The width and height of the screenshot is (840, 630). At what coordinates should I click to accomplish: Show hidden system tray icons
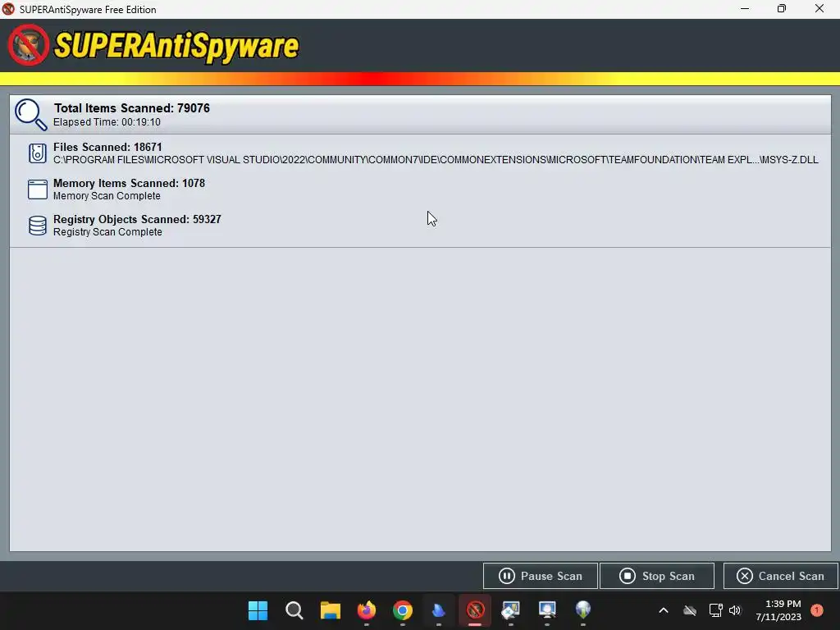(663, 610)
